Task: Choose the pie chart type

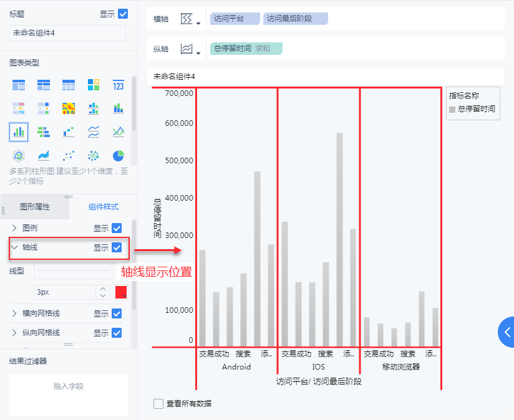Action: click(119, 156)
